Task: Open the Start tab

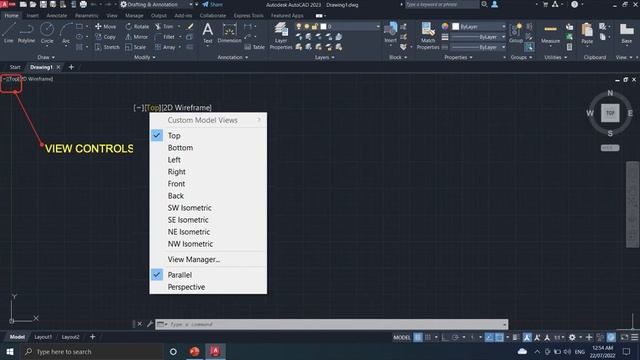Action: click(15, 67)
